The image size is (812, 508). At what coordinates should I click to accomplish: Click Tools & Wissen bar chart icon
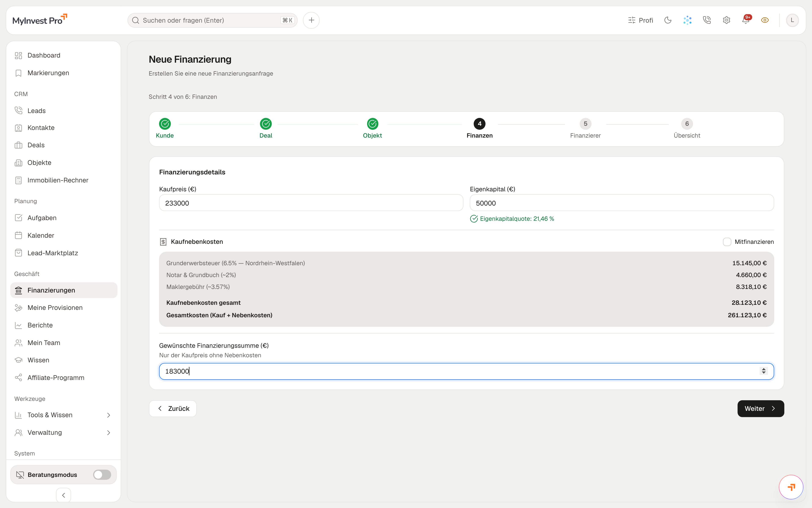click(x=18, y=415)
